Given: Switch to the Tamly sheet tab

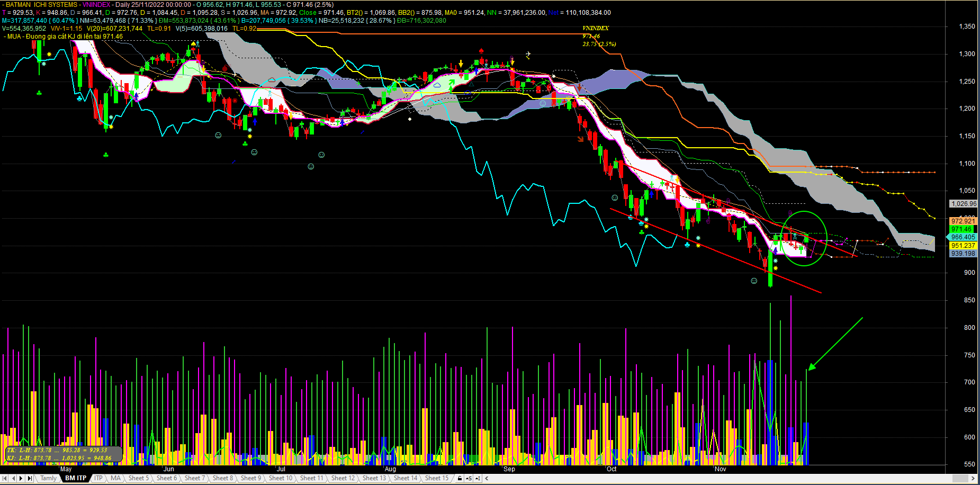Looking at the screenshot, I should coord(48,478).
